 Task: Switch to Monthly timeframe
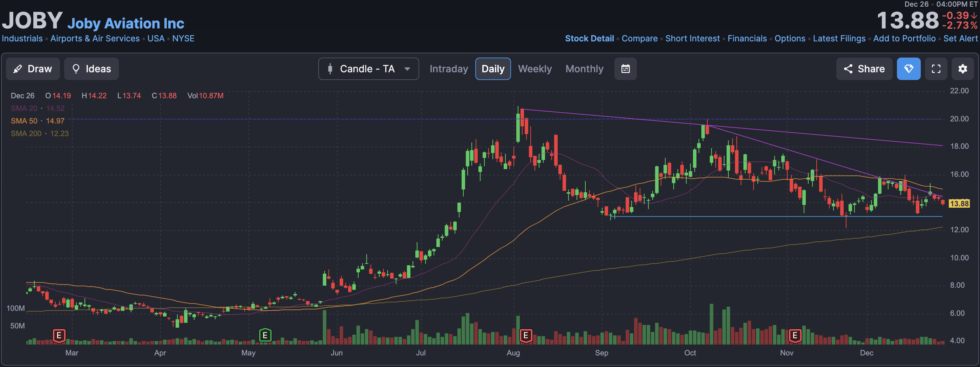584,69
